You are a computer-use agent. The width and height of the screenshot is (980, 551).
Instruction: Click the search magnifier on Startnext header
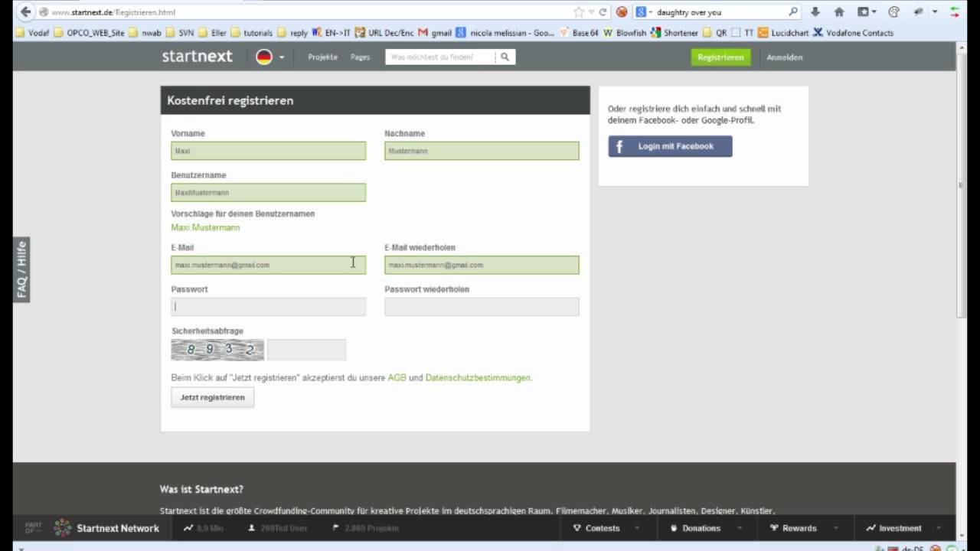coord(505,57)
